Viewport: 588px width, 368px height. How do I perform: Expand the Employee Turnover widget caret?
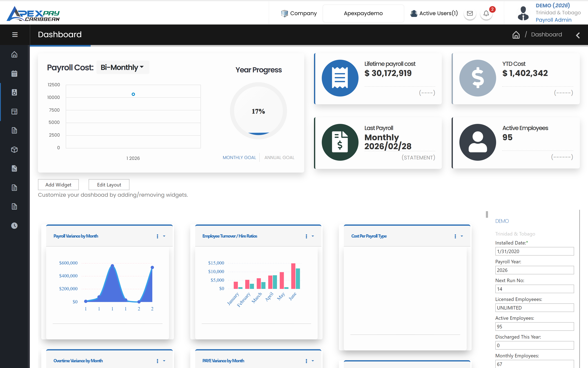[313, 236]
